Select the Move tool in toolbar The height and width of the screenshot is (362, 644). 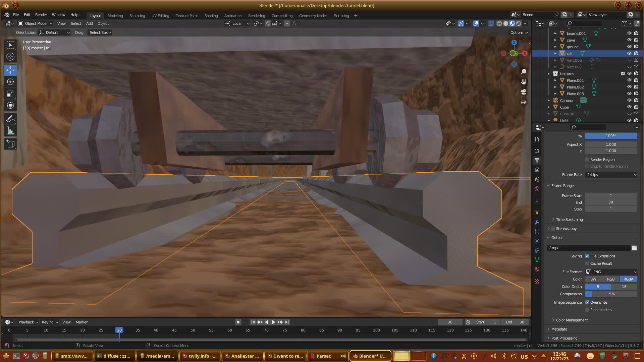(x=10, y=70)
